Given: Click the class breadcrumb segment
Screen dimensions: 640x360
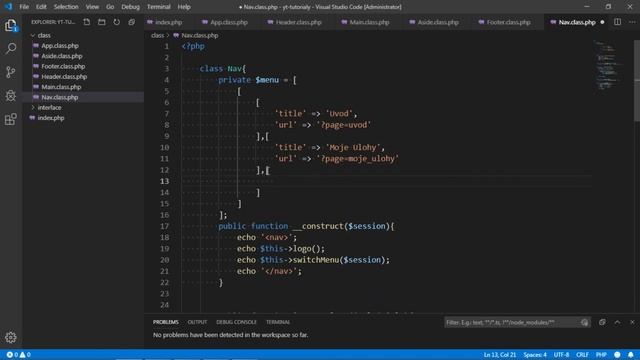Looking at the screenshot, I should (x=158, y=36).
